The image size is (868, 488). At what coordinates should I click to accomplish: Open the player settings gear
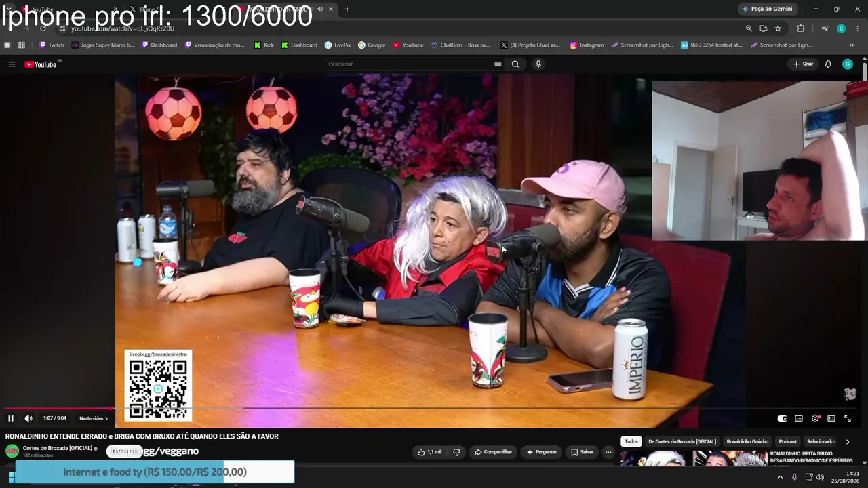[x=815, y=418]
